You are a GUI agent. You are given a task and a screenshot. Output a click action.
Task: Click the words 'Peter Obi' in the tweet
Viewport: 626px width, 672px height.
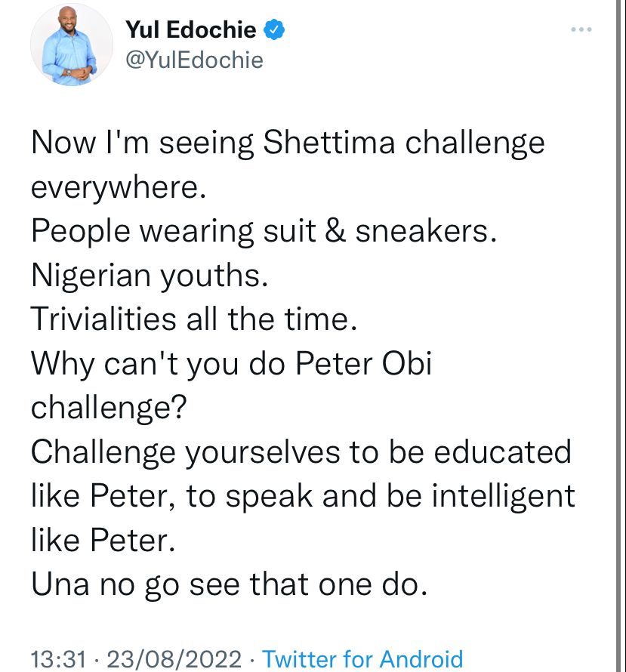363,363
